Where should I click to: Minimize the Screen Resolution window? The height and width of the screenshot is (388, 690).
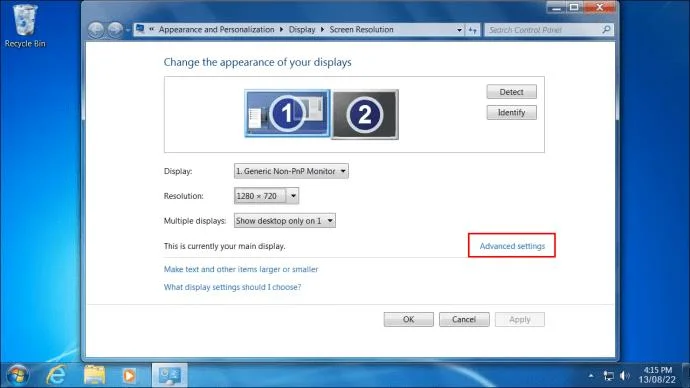556,7
